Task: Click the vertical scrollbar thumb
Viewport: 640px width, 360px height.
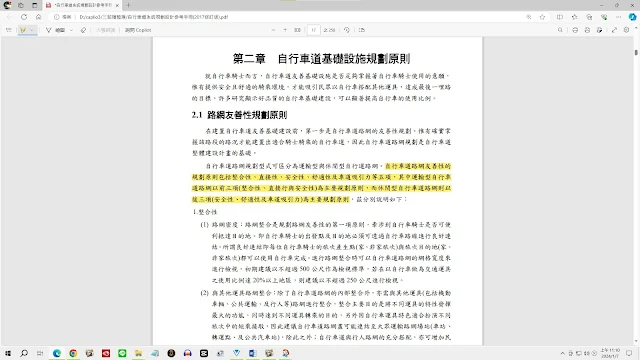Action: 636,52
